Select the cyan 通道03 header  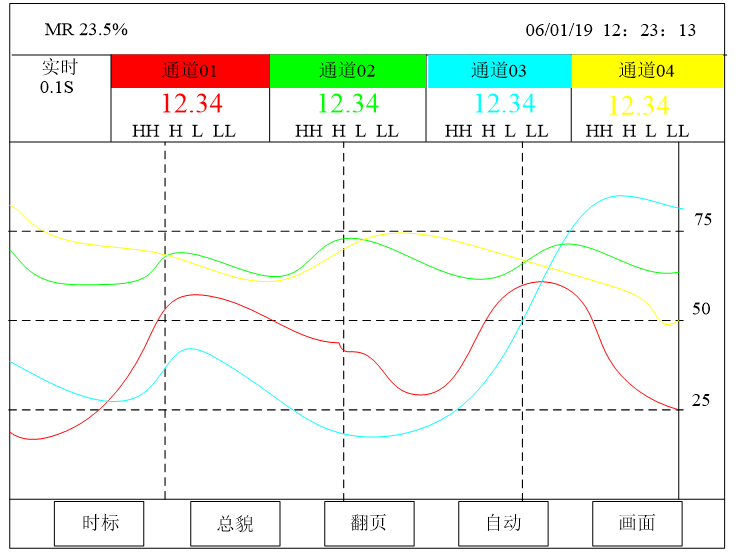499,71
